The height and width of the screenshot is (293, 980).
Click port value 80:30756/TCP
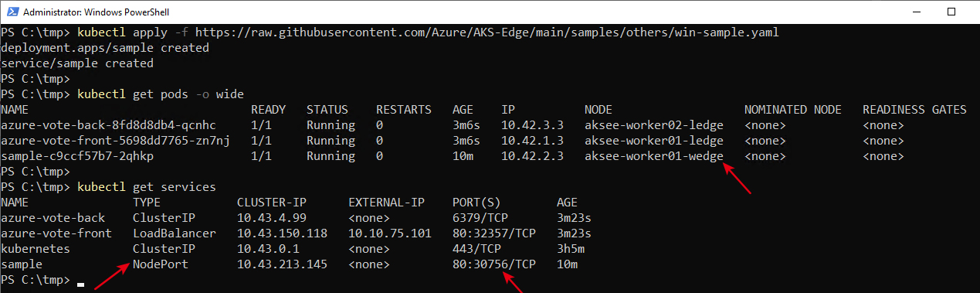[494, 264]
